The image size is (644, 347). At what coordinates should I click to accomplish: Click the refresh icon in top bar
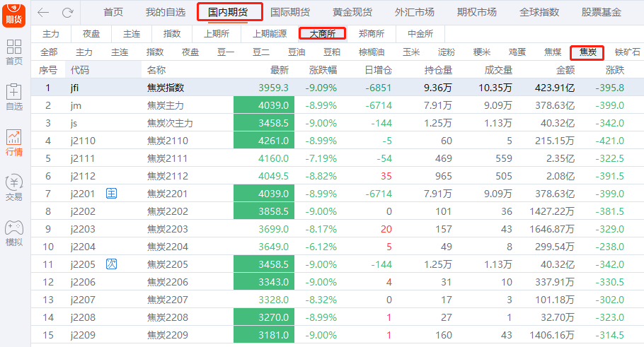click(x=68, y=12)
